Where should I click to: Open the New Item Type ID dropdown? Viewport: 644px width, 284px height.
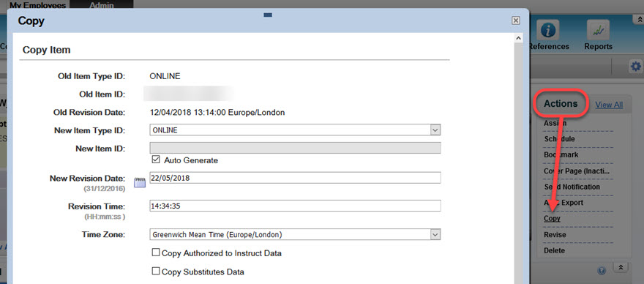pyautogui.click(x=295, y=130)
